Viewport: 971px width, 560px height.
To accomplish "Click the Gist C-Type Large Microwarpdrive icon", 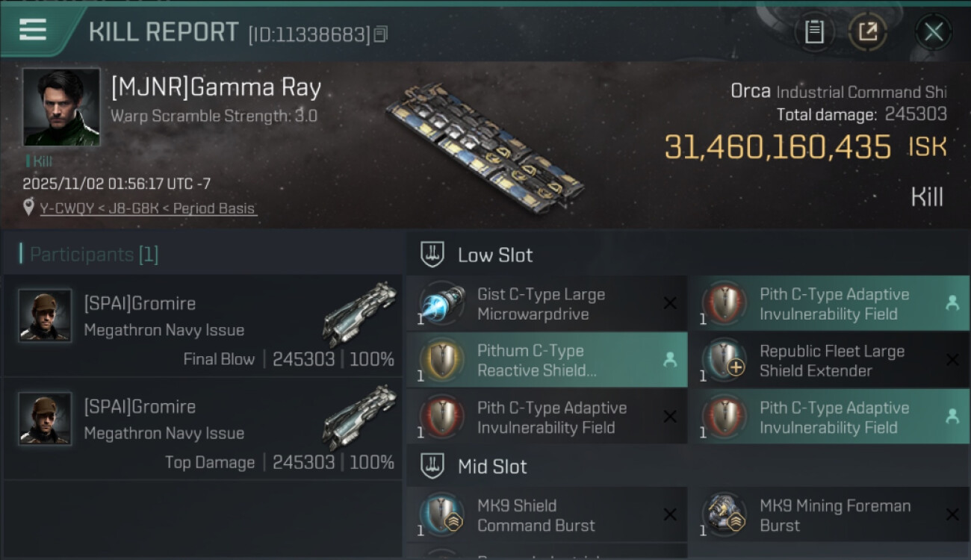I will coord(441,304).
